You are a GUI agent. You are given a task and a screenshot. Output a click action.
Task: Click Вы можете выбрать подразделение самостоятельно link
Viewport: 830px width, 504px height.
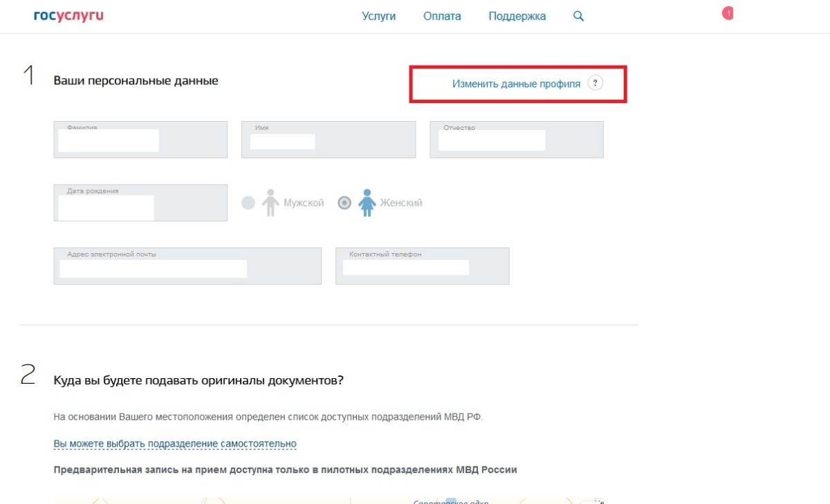(x=175, y=444)
